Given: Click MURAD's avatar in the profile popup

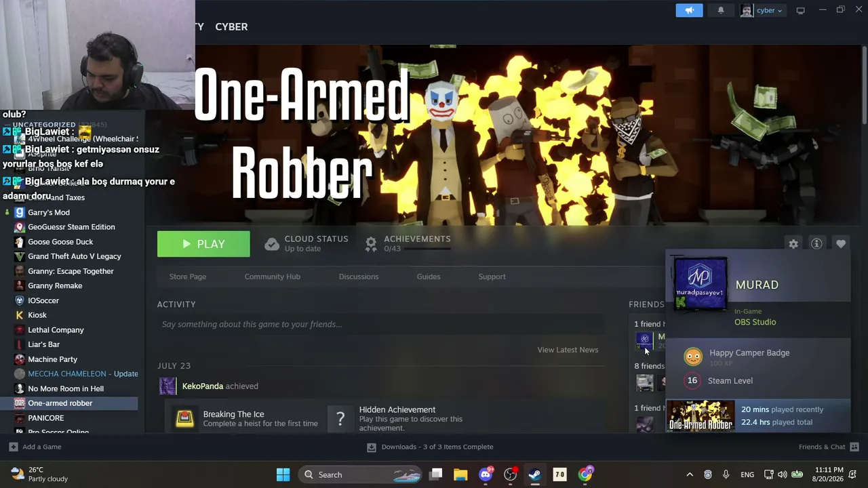Looking at the screenshot, I should [701, 284].
